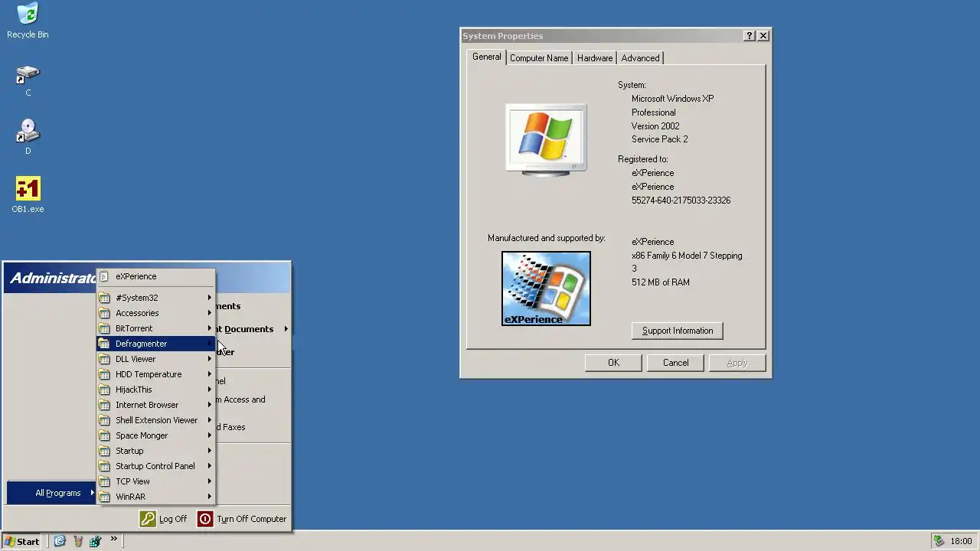Screen dimensions: 980x551
Task: Click the system tray icon beside the clock
Action: 939,541
